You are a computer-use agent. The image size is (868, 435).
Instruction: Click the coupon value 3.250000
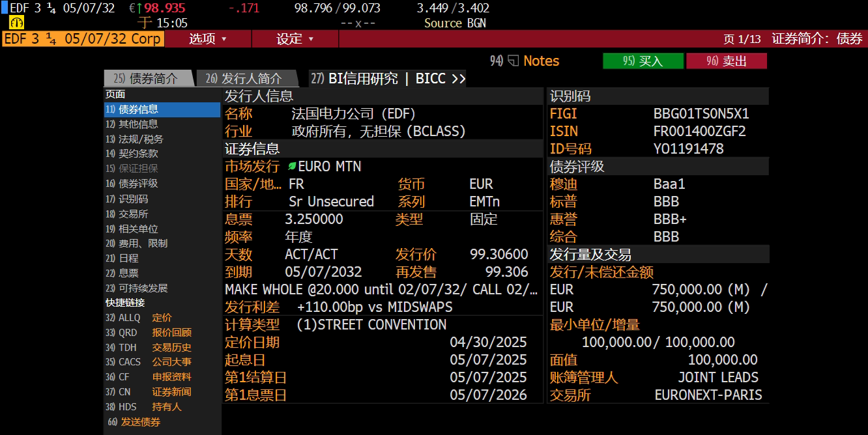[x=314, y=219]
